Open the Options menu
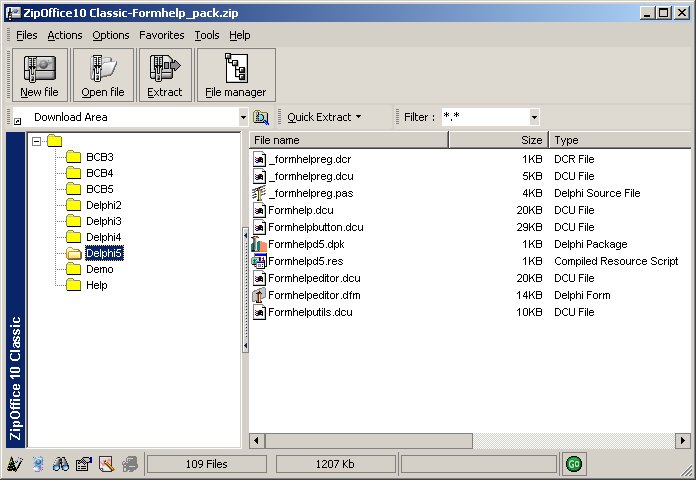The width and height of the screenshot is (696, 480). click(x=111, y=35)
